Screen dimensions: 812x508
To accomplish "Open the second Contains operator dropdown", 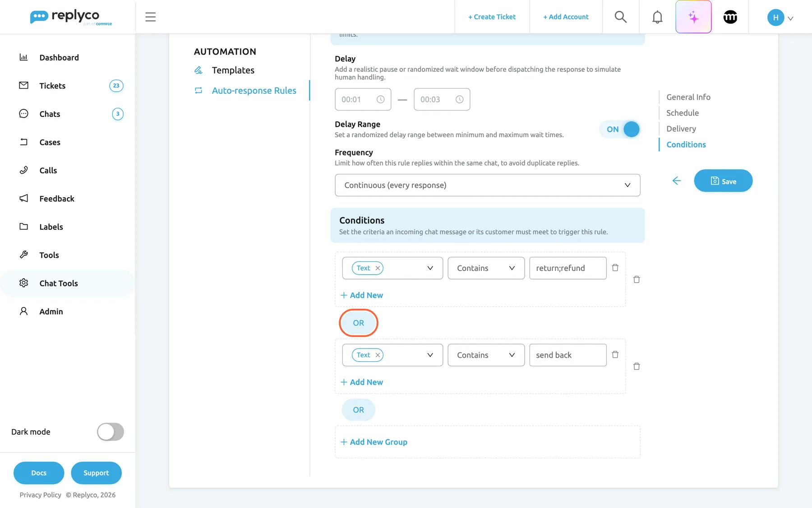I will click(486, 355).
